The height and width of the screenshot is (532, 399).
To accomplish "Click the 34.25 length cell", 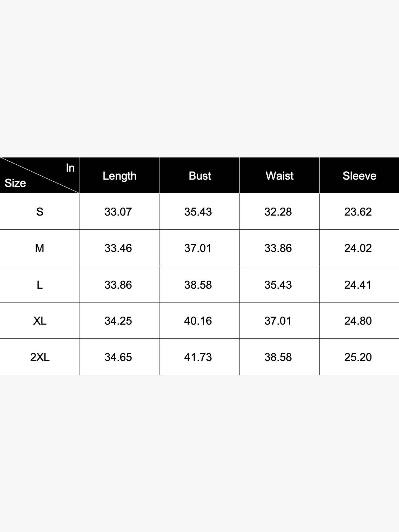I will point(118,321).
